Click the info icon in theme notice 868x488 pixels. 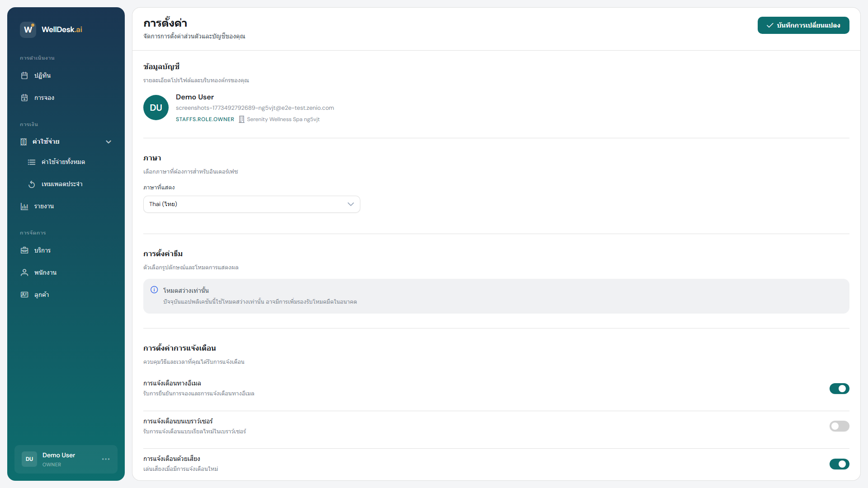coord(154,290)
